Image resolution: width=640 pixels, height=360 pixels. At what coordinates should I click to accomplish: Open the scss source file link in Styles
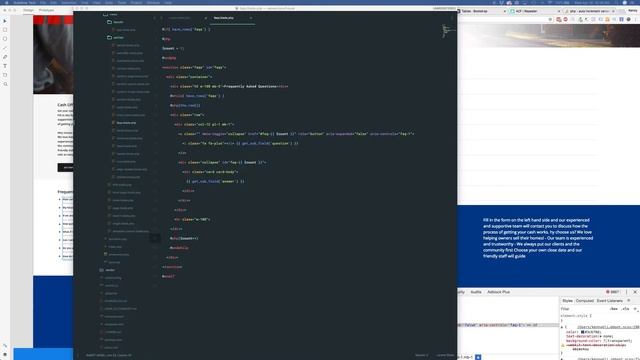coord(608,327)
